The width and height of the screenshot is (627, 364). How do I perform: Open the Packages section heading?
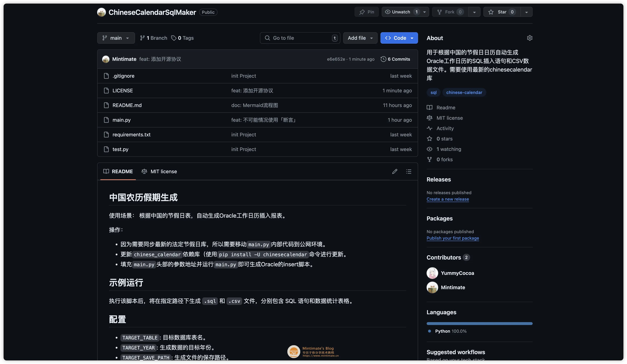(x=439, y=218)
